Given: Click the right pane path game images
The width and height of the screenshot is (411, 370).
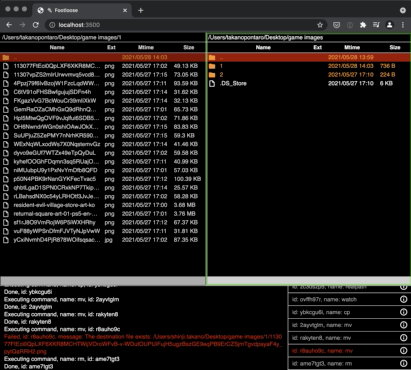Looking at the screenshot, I should coord(266,38).
